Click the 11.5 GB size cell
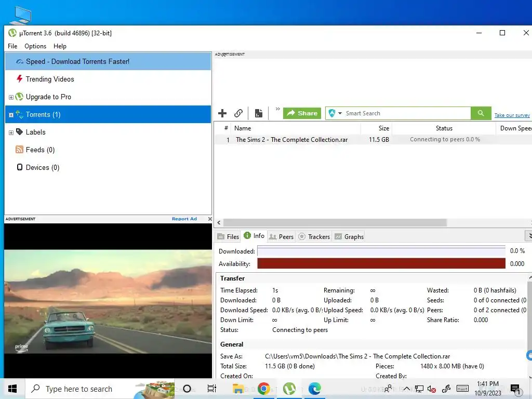The width and height of the screenshot is (532, 399). pos(379,139)
